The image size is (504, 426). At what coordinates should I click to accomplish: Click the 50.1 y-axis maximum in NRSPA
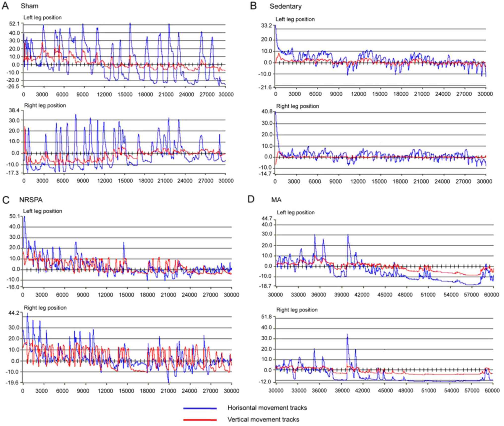[14, 216]
